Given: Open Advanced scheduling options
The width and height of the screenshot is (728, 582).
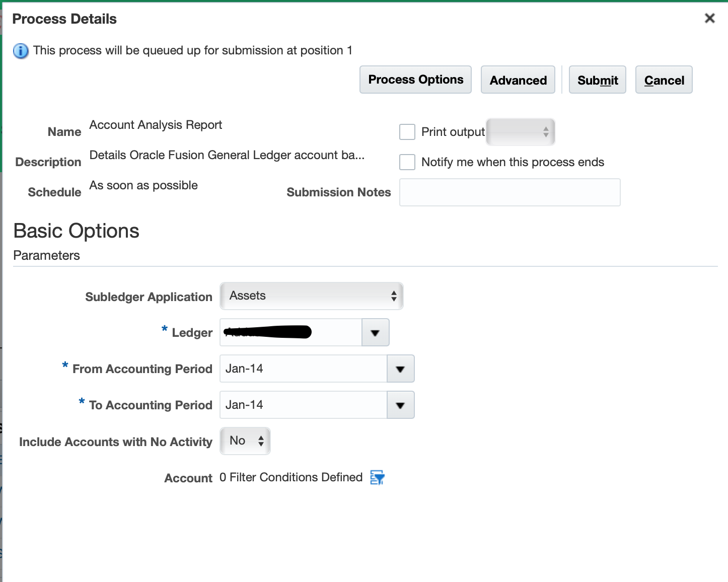Looking at the screenshot, I should coord(518,80).
